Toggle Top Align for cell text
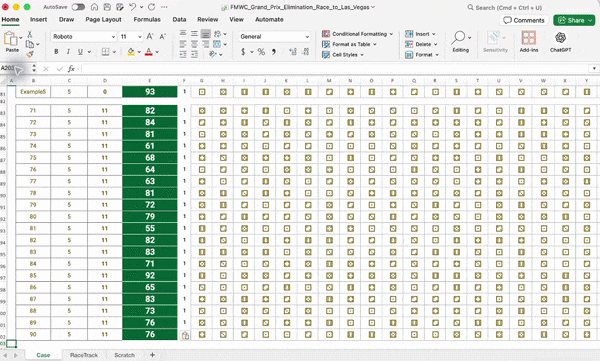Viewport: 600px width, 361px height. [183, 34]
